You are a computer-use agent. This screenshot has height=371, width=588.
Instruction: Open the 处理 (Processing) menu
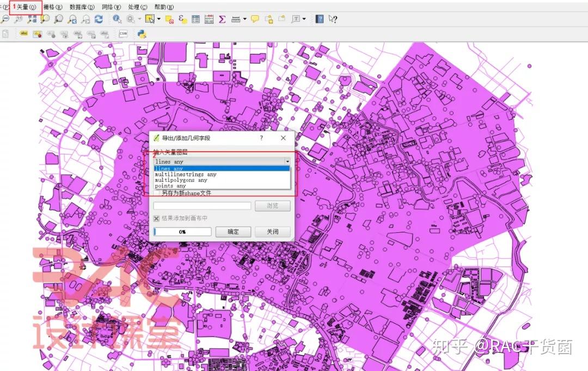[138, 7]
